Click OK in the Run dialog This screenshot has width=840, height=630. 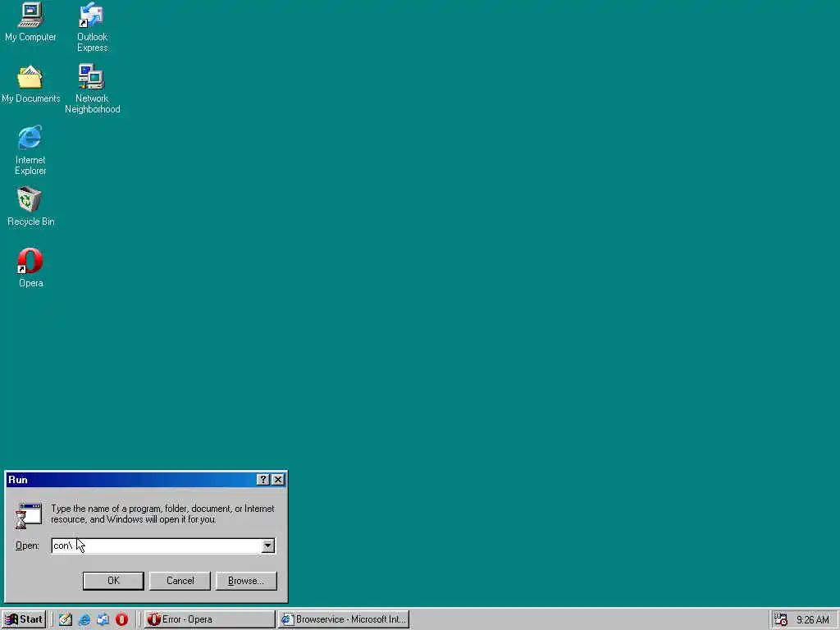113,581
